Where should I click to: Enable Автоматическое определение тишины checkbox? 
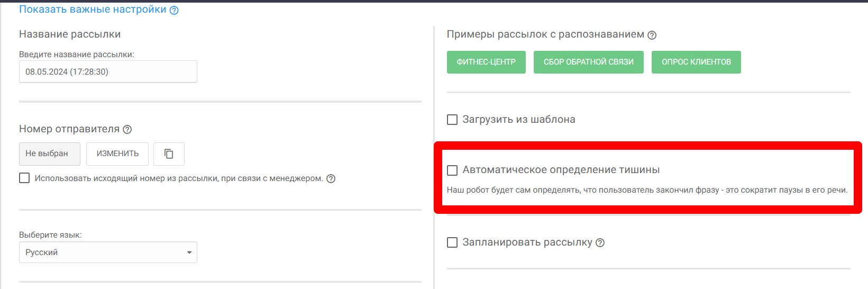click(452, 170)
